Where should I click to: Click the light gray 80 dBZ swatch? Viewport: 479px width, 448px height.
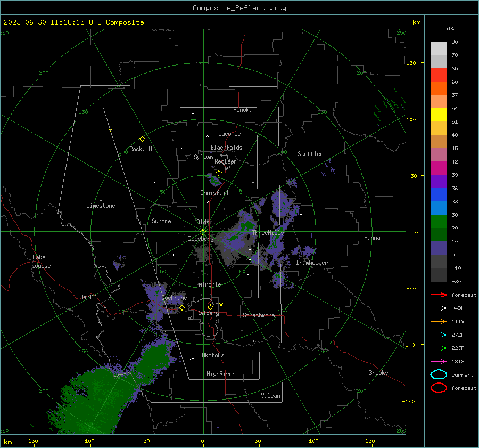[439, 48]
